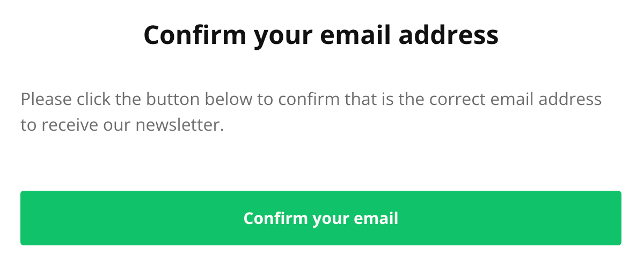Viewport: 644px width, 270px height.
Task: Click the word "receive" on the second line
Action: pos(69,125)
